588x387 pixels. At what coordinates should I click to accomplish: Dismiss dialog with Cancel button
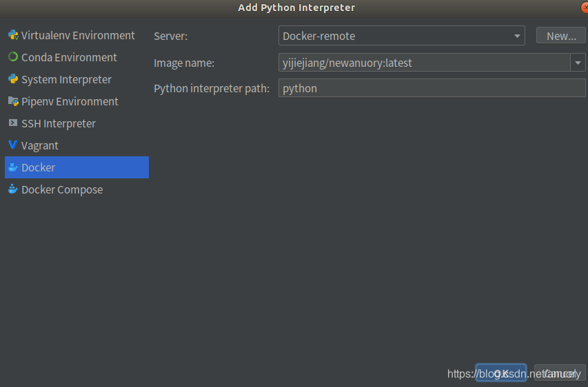tap(560, 373)
